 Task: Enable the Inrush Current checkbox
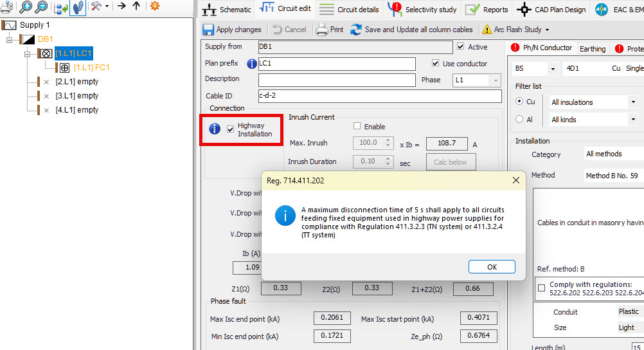click(357, 127)
